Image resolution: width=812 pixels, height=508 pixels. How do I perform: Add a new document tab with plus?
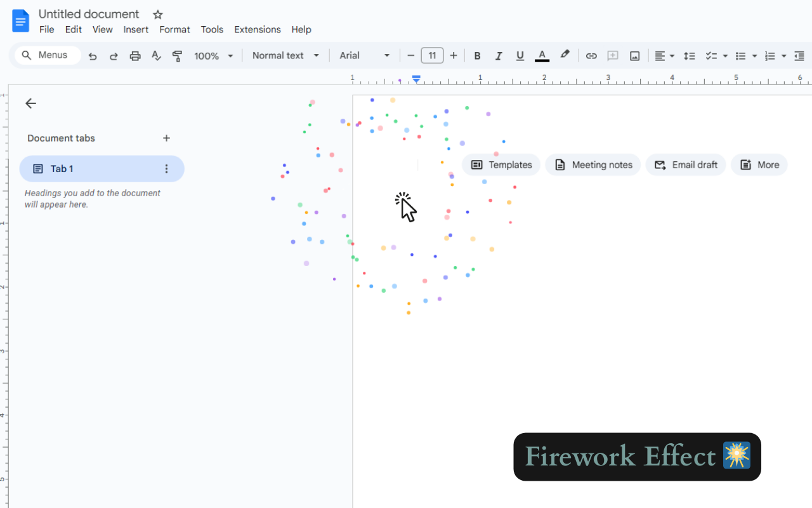click(x=166, y=138)
